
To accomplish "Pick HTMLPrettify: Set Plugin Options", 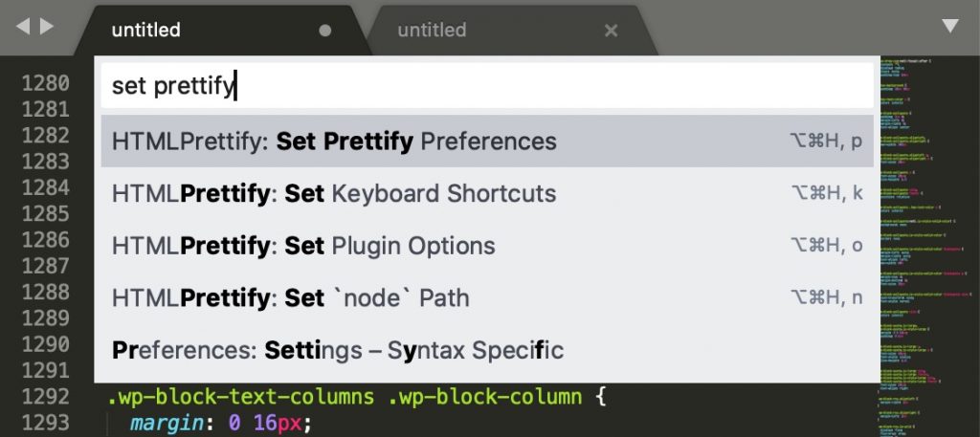I will [487, 246].
